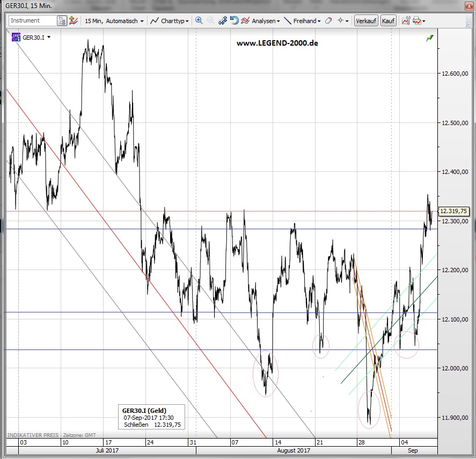Image resolution: width=476 pixels, height=459 pixels.
Task: Open the instrument search browser icon
Action: click(62, 21)
